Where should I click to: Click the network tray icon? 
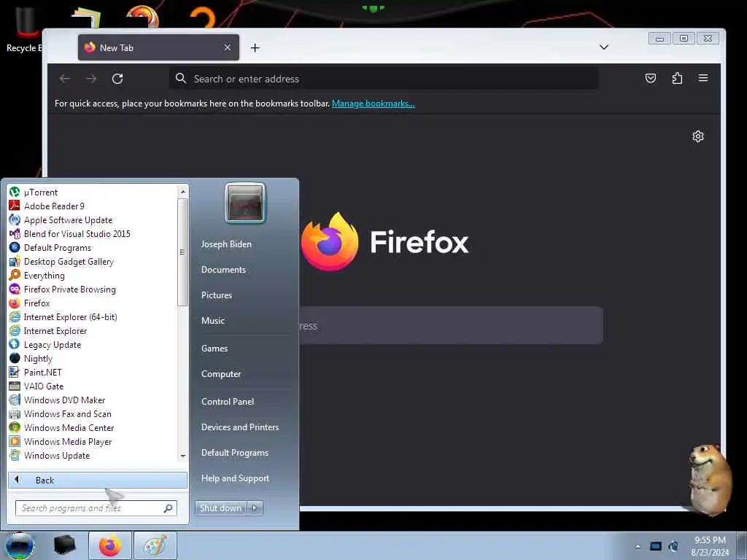(x=673, y=546)
